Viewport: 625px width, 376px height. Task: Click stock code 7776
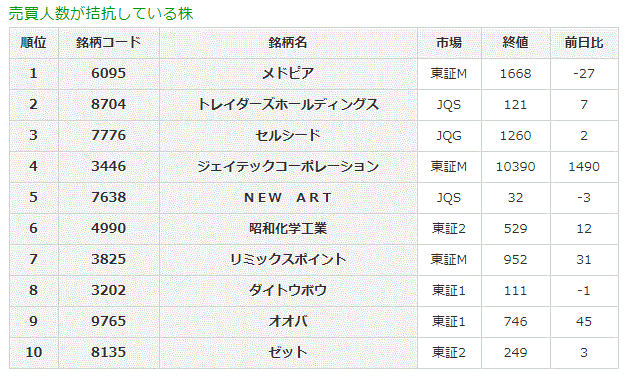108,135
